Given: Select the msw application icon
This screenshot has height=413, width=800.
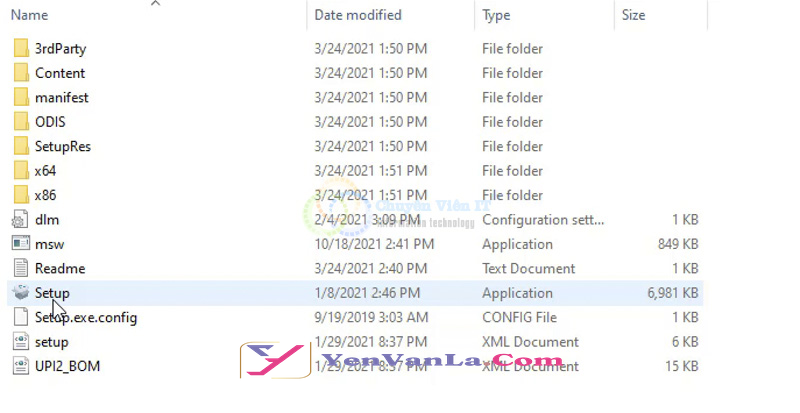Looking at the screenshot, I should pyautogui.click(x=21, y=244).
